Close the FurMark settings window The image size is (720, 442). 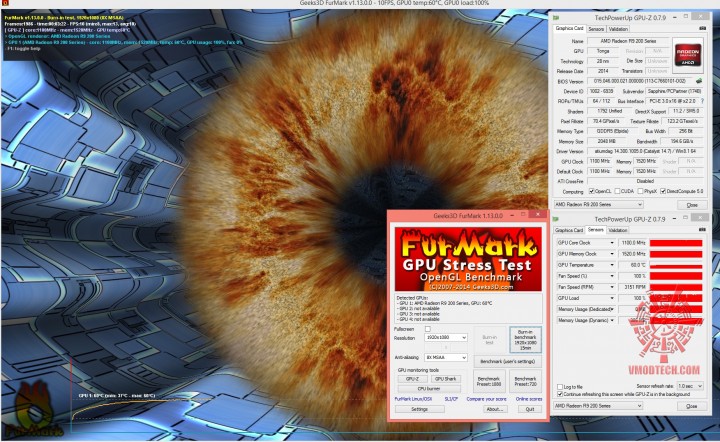point(538,214)
